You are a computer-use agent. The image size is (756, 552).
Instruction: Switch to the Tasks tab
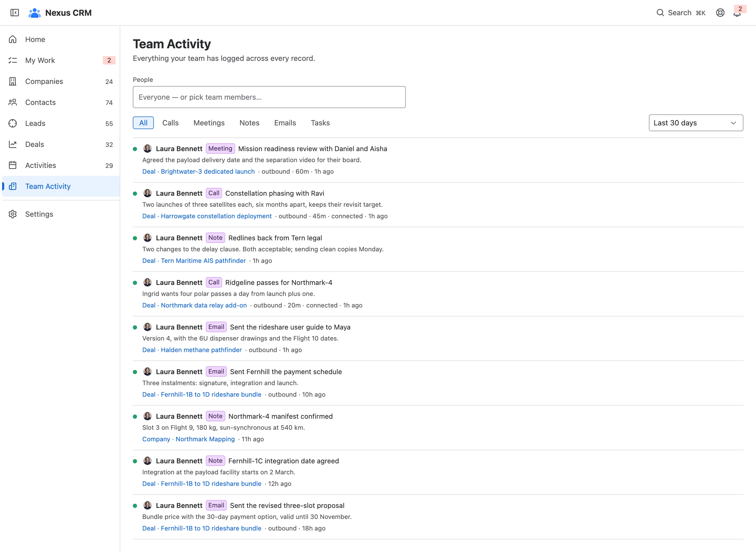click(320, 123)
